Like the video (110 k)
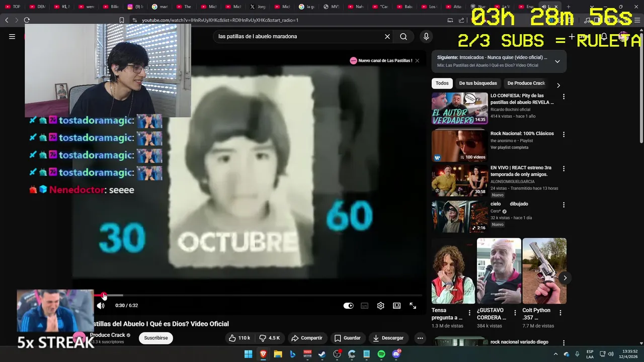The image size is (644, 362). 239,338
